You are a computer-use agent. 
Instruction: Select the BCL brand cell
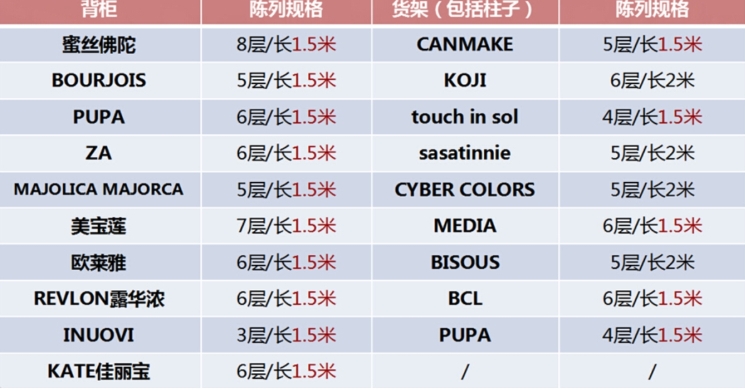click(465, 298)
